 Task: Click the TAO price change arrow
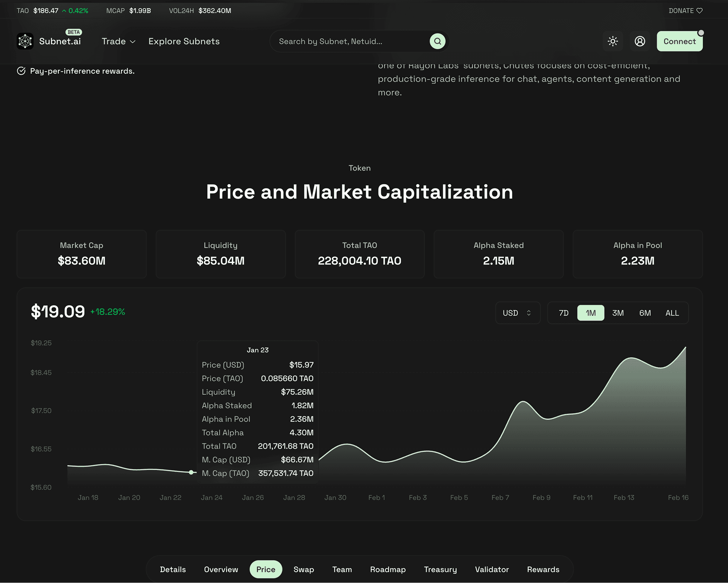tap(64, 11)
